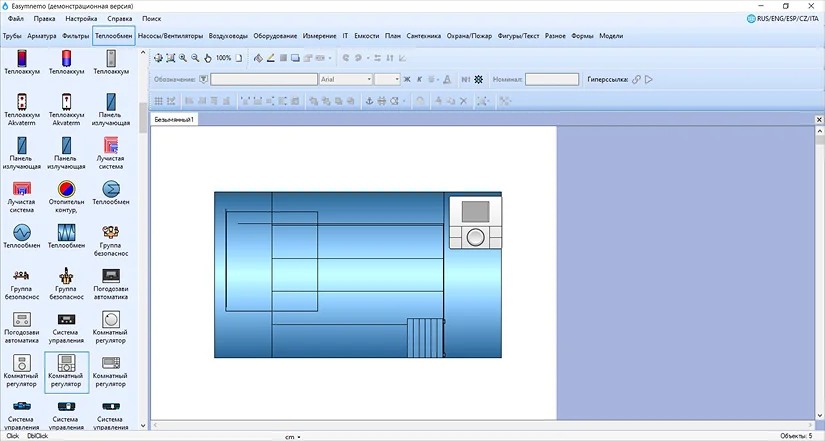825x441 pixels.
Task: Click the fill bucket tool icon
Action: pyautogui.click(x=257, y=58)
